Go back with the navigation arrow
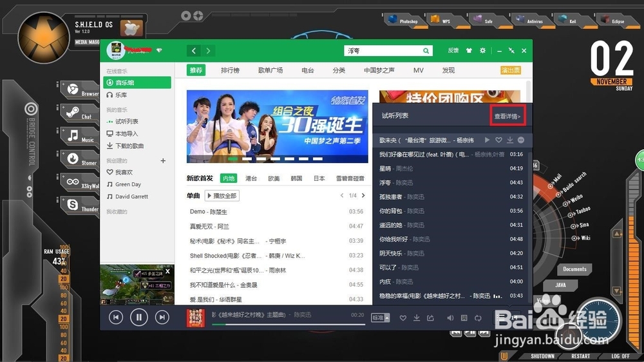 [x=194, y=50]
